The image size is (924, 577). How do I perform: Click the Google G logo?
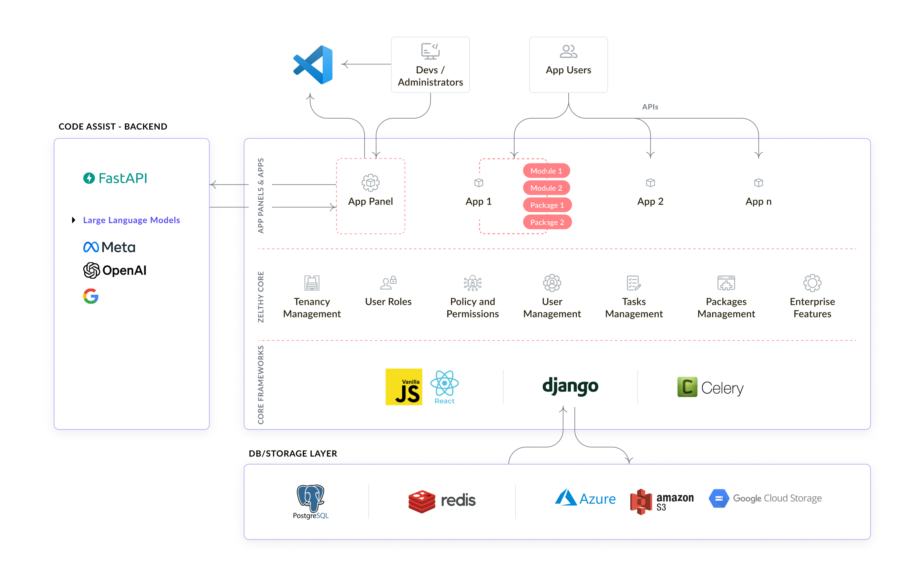[x=91, y=296]
